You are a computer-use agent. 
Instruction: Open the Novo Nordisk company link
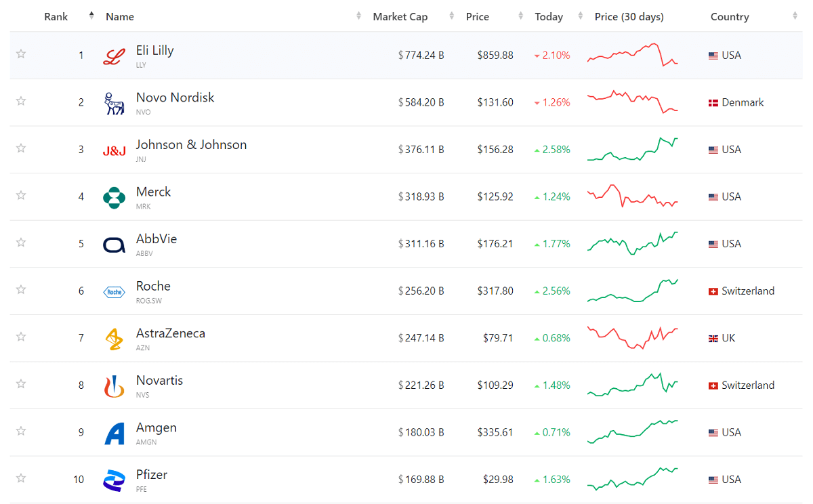click(175, 98)
